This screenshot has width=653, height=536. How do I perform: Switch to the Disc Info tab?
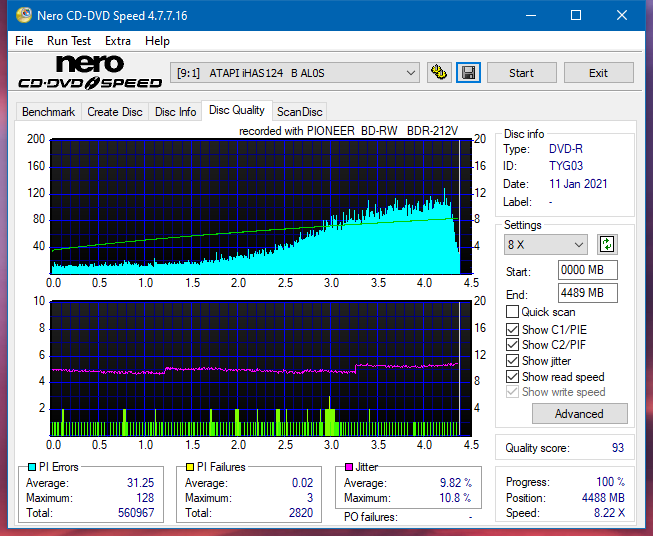(x=175, y=112)
